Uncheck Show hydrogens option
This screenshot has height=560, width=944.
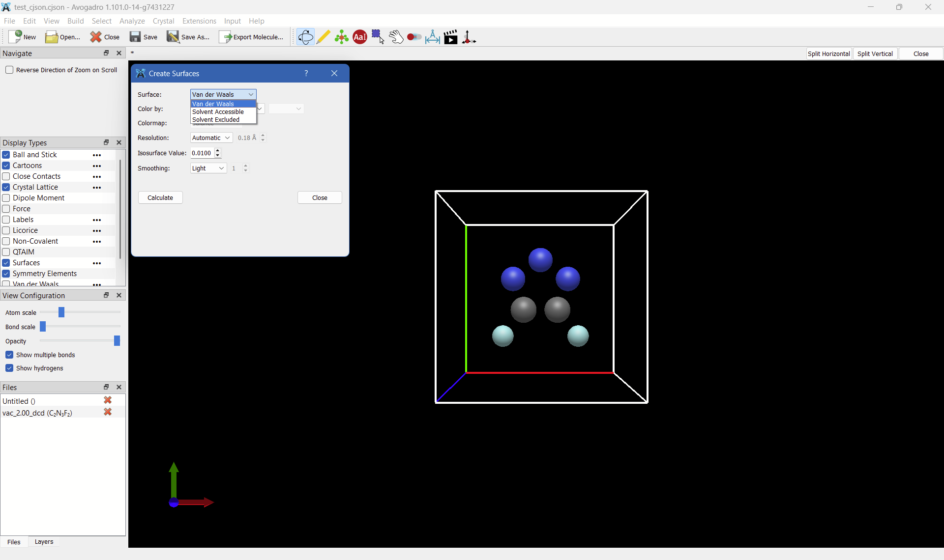9,368
